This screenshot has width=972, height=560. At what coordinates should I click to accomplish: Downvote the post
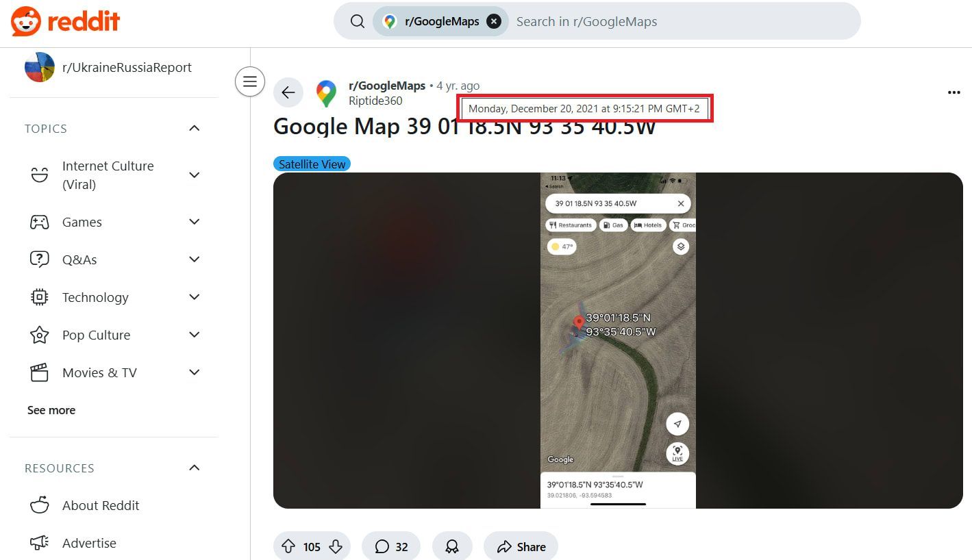pyautogui.click(x=336, y=546)
